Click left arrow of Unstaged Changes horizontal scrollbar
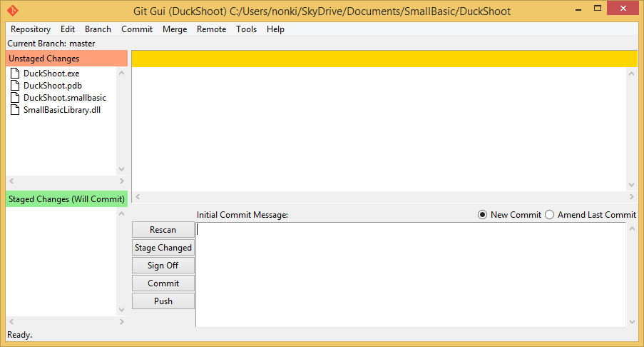This screenshot has width=644, height=347. pos(11,181)
